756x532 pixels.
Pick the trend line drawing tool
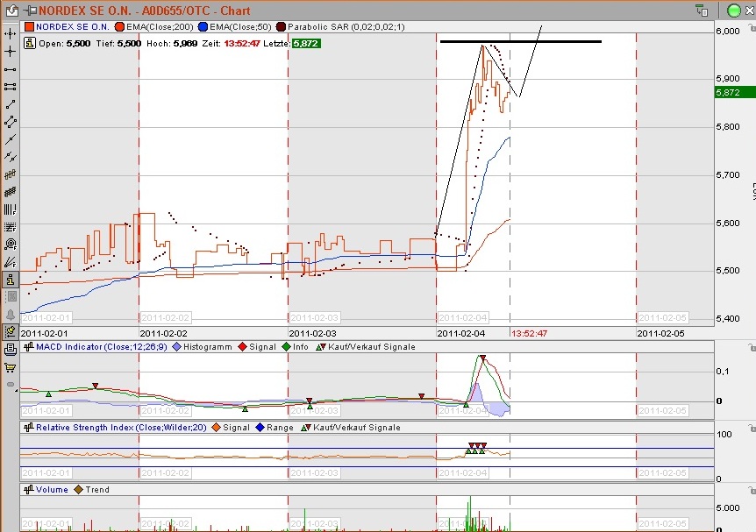[x=10, y=103]
